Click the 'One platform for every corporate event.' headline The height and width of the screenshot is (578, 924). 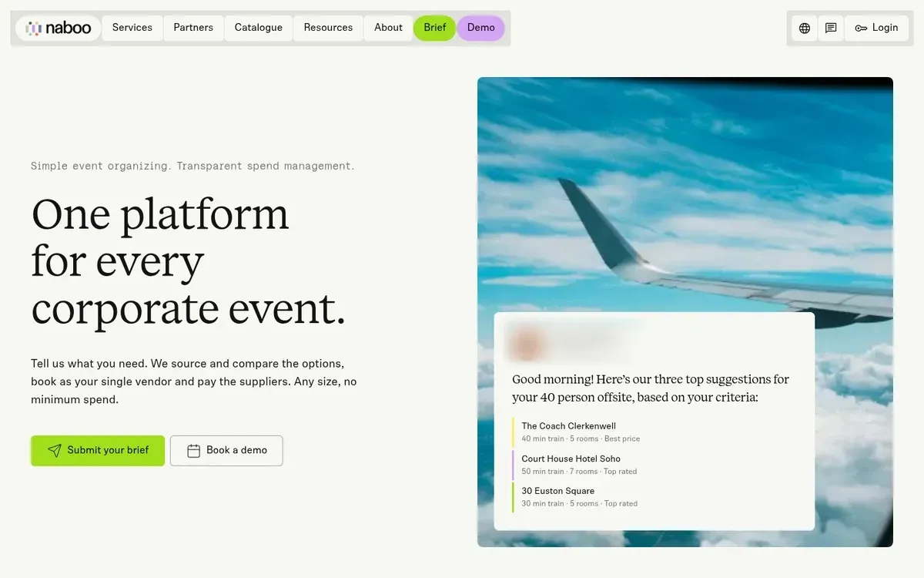tap(189, 261)
